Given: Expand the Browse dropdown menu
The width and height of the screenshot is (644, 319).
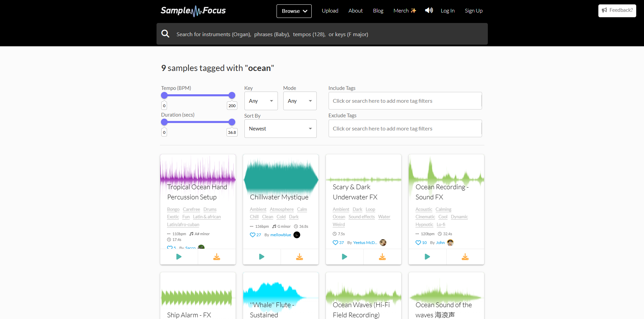Looking at the screenshot, I should (294, 11).
